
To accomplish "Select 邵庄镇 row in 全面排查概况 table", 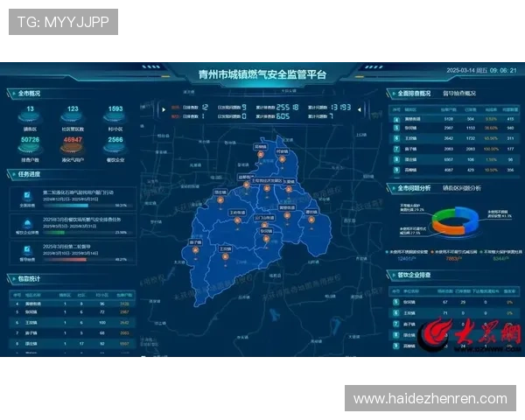I will pos(454,160).
